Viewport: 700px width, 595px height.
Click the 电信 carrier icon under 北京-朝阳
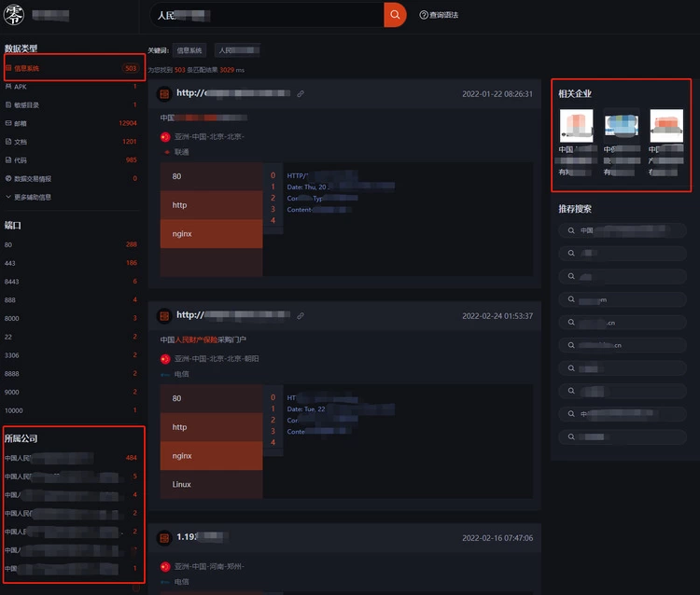pos(165,374)
